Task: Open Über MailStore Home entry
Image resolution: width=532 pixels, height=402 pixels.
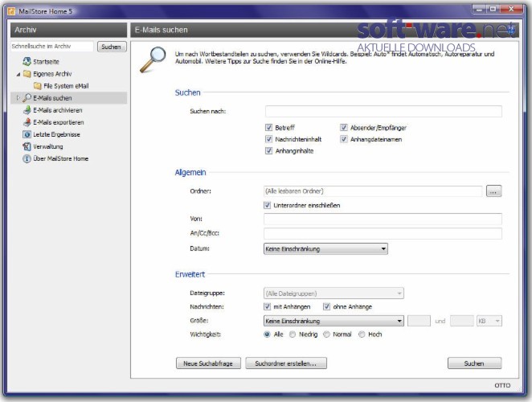Action: click(x=61, y=158)
